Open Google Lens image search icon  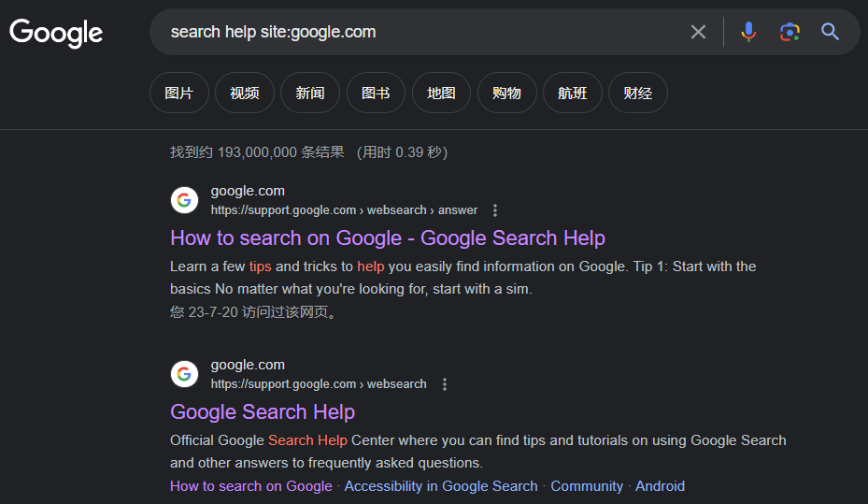790,32
